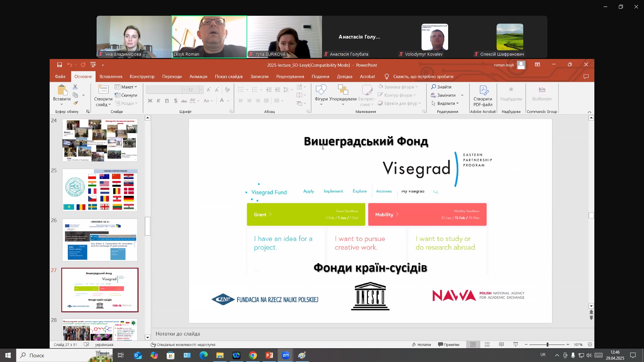
Task: Start Slide Show from status bar icon
Action: click(516, 345)
